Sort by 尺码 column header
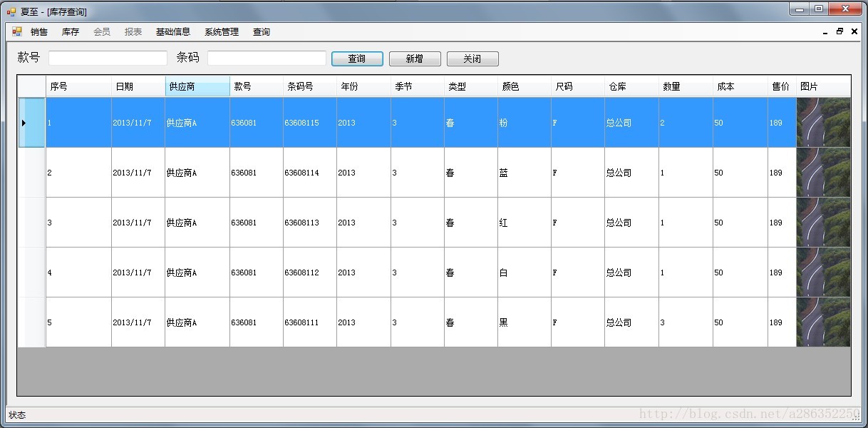Image resolution: width=868 pixels, height=428 pixels. point(578,86)
